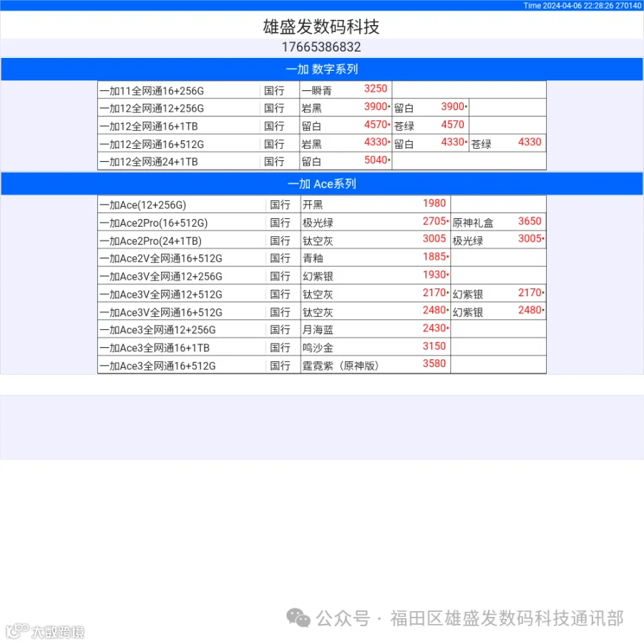This screenshot has height=644, width=644.
Task: Select the 岩黑 price 3900
Action: pos(376,107)
